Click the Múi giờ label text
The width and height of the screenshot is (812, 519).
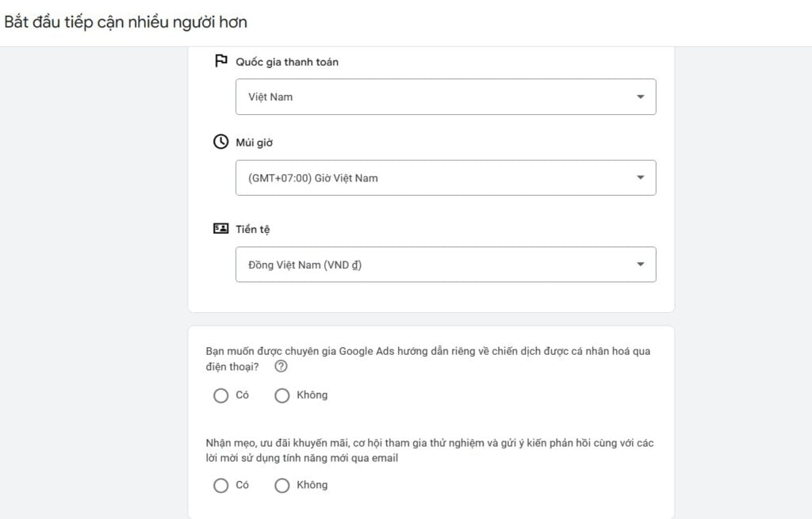click(255, 143)
